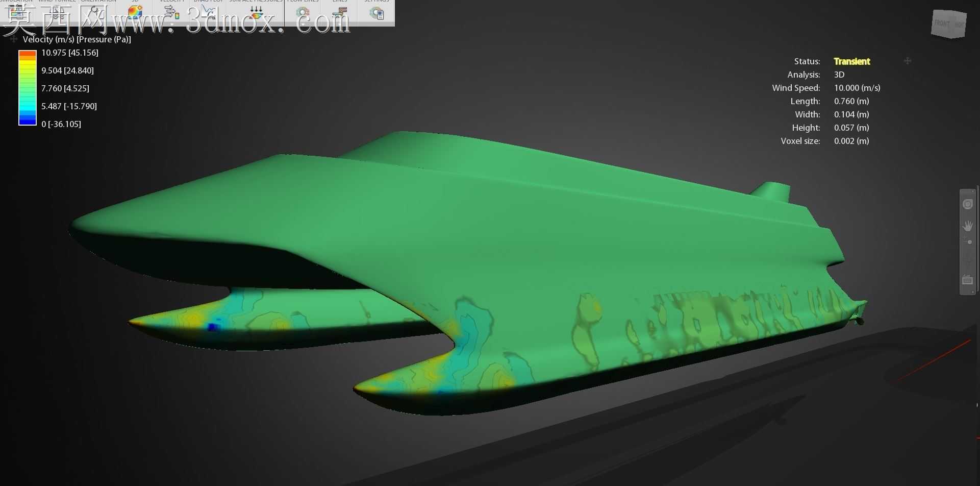Click the legend value '9.504 [24.840]'
Image resolution: width=980 pixels, height=486 pixels.
coord(67,70)
